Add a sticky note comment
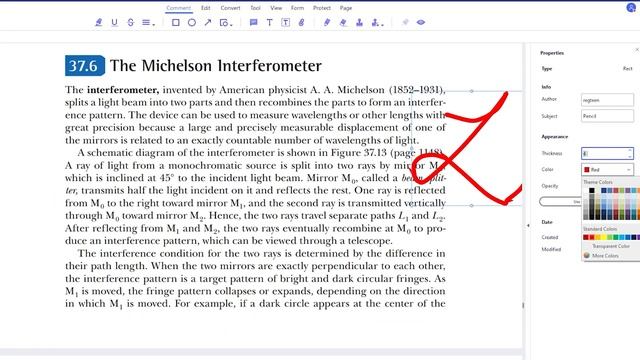The height and width of the screenshot is (360, 640). pyautogui.click(x=253, y=22)
